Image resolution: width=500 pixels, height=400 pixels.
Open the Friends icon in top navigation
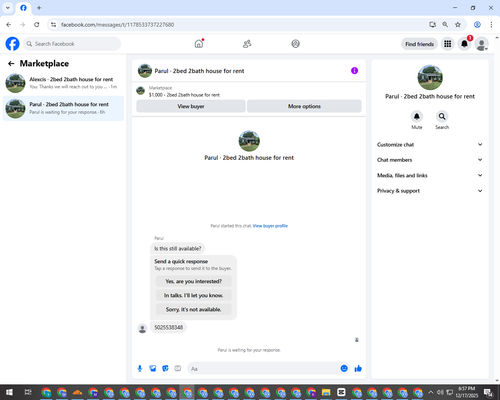pyautogui.click(x=247, y=44)
